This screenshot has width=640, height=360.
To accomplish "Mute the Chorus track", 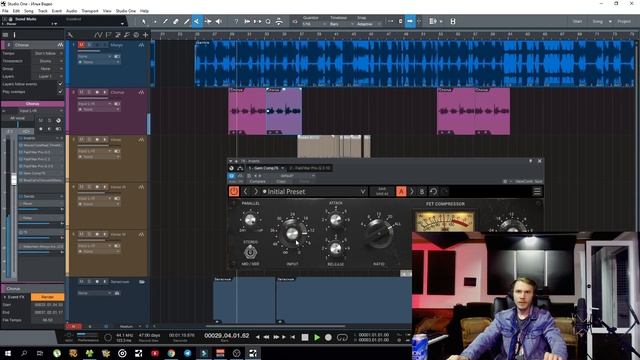I will [81, 92].
